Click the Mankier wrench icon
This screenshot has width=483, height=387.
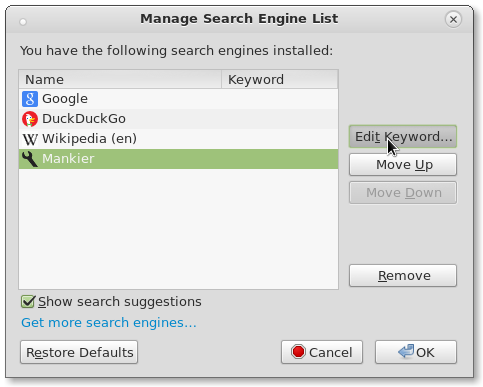30,159
